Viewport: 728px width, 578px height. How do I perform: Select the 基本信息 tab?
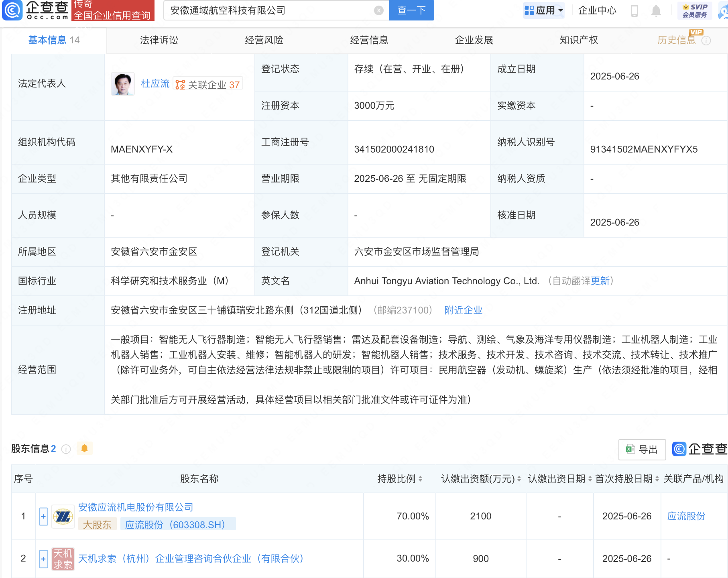[x=54, y=40]
